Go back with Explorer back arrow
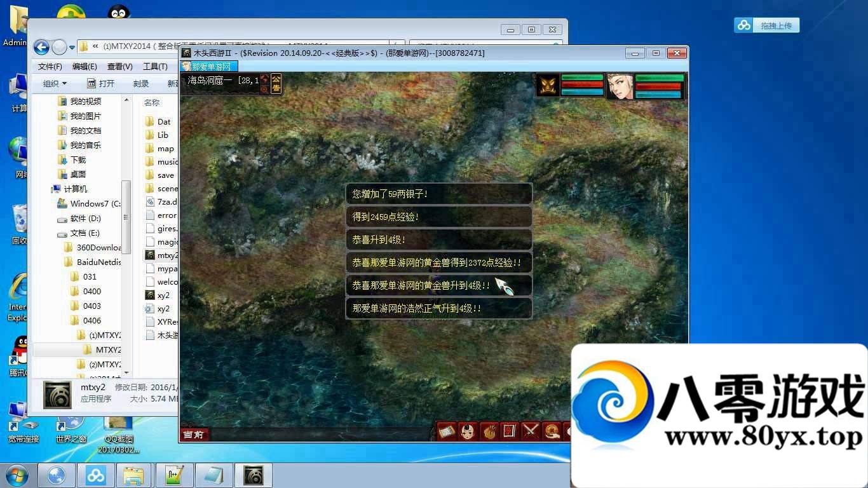 point(41,46)
